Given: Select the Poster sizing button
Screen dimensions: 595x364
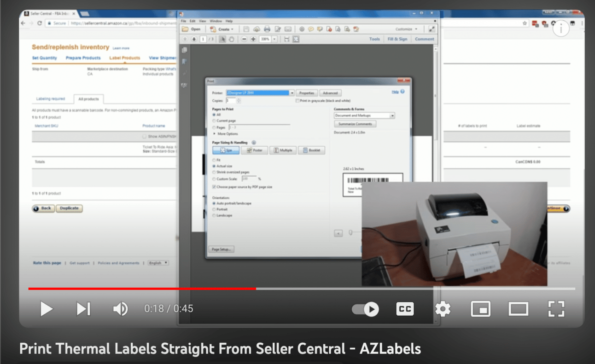Looking at the screenshot, I should (254, 150).
